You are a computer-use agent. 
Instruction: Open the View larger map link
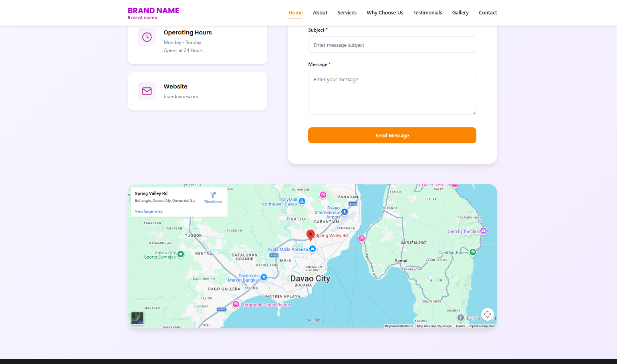149,211
